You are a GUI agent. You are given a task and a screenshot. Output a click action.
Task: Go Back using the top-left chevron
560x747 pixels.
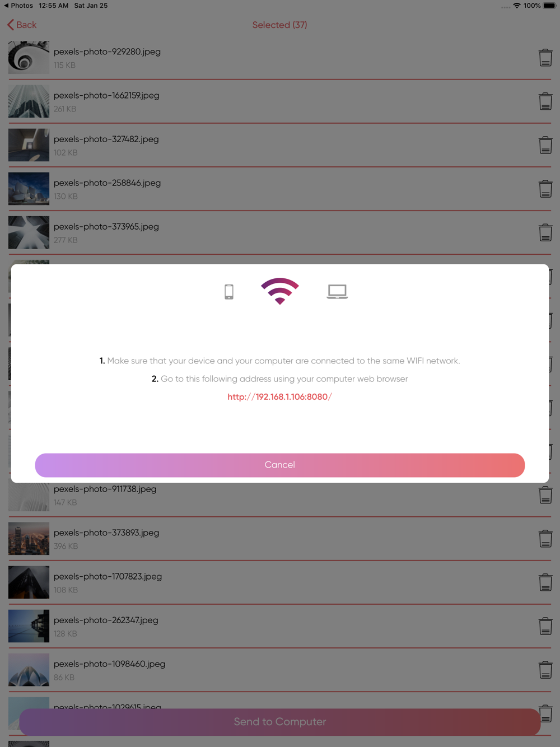(22, 25)
